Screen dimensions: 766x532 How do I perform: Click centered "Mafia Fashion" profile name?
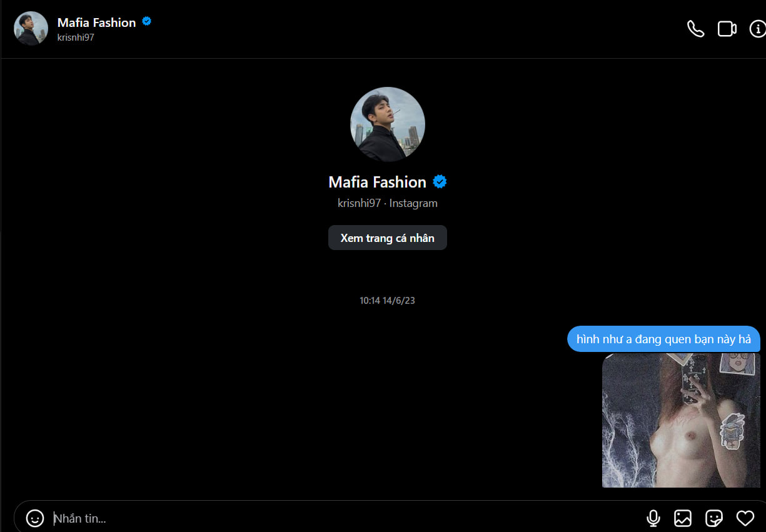[x=377, y=182]
